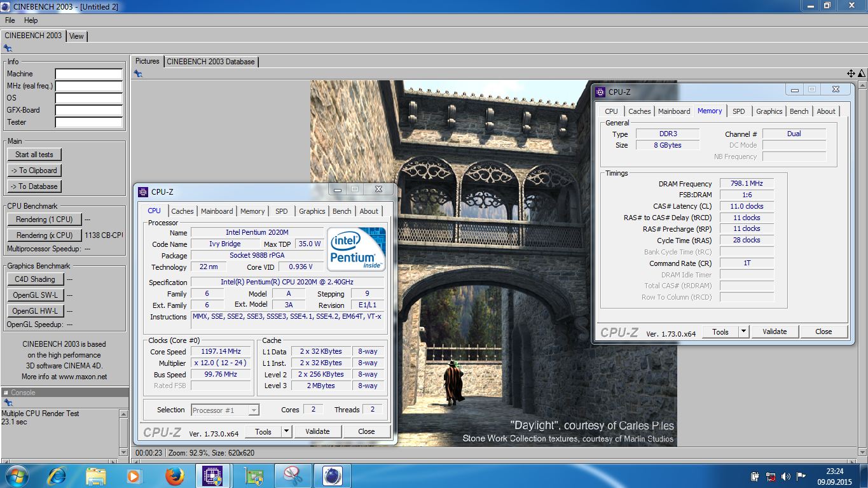This screenshot has height=488, width=868.
Task: Run the C4D Shading test
Action: [x=36, y=279]
